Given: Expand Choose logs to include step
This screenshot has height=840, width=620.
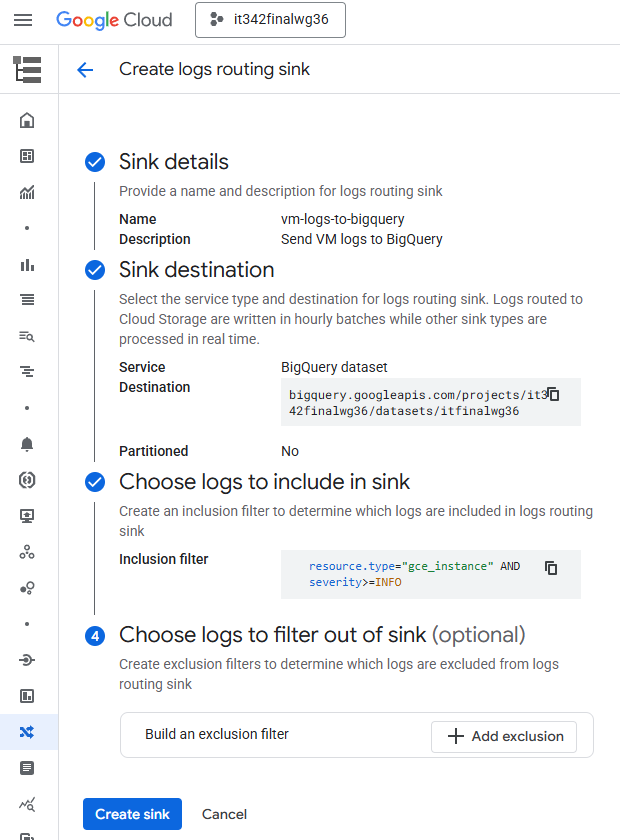Looking at the screenshot, I should [264, 482].
